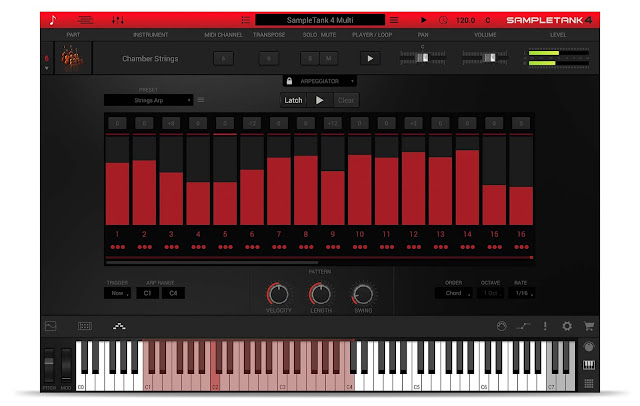640x406 pixels.
Task: Mute the Chamber Strings part
Action: click(x=328, y=58)
